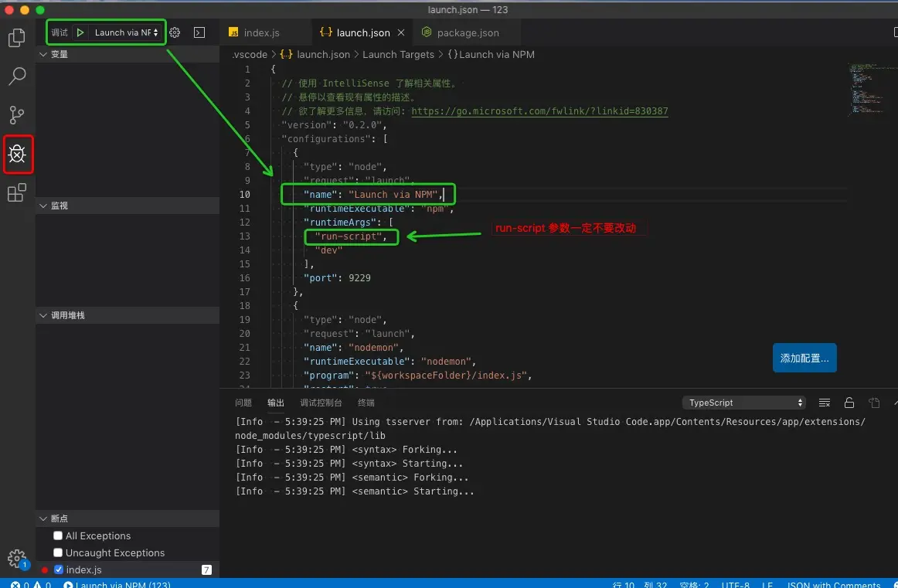Open the 问题 panel tab
This screenshot has width=898, height=588.
click(243, 403)
